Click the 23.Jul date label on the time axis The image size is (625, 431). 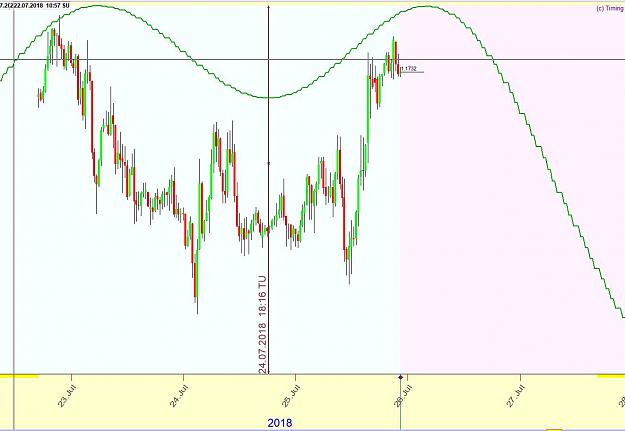(x=68, y=396)
